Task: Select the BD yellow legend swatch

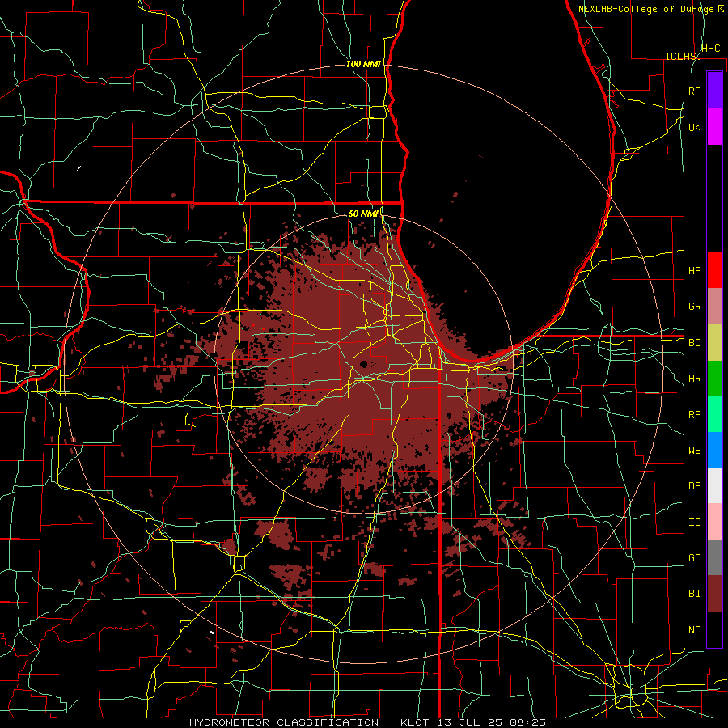Action: [x=714, y=342]
